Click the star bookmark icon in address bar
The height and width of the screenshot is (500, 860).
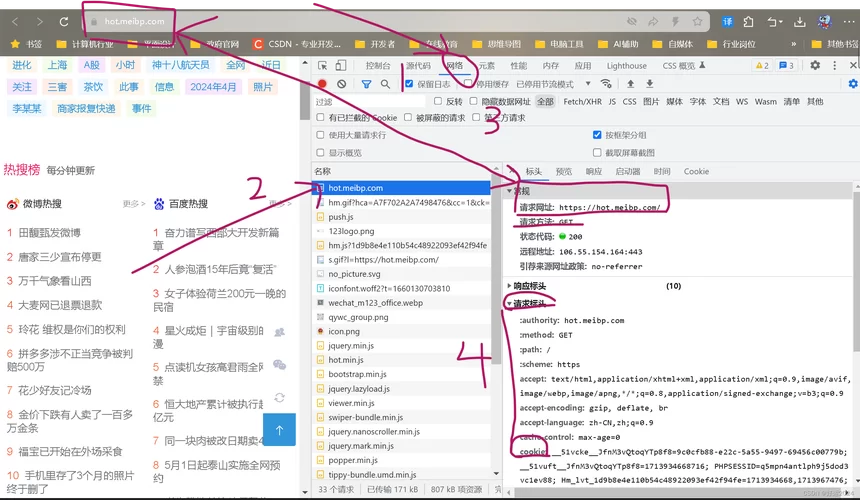(x=697, y=21)
